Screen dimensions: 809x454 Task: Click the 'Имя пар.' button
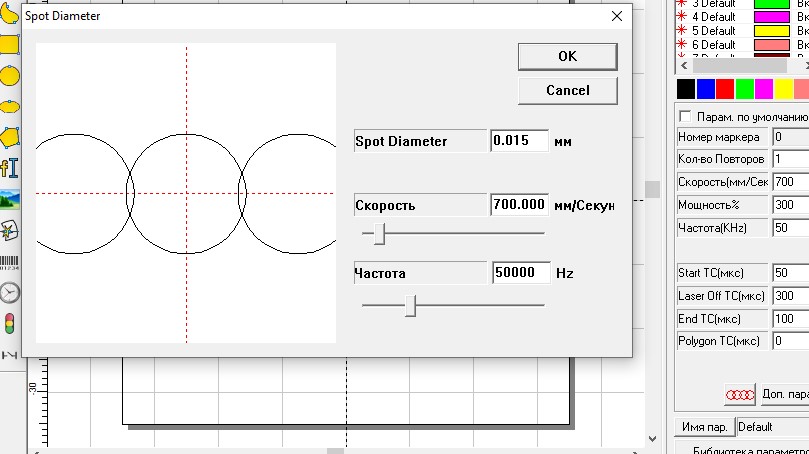703,427
